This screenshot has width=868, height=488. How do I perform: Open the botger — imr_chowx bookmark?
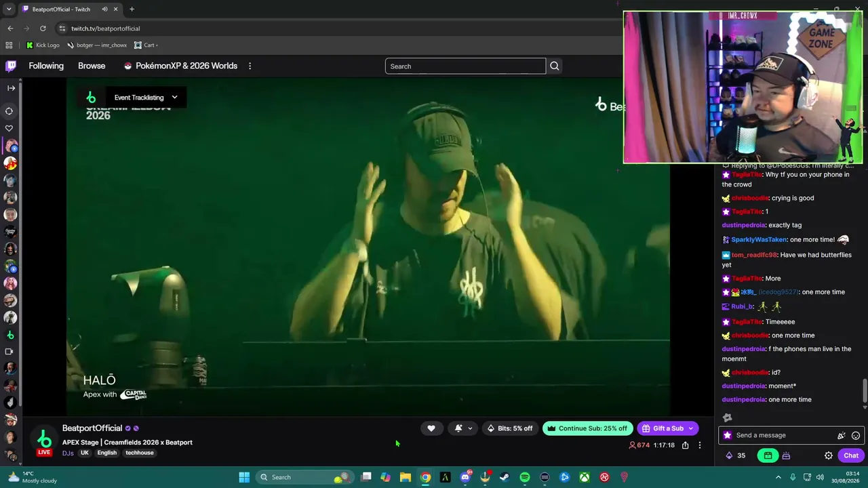pos(97,45)
